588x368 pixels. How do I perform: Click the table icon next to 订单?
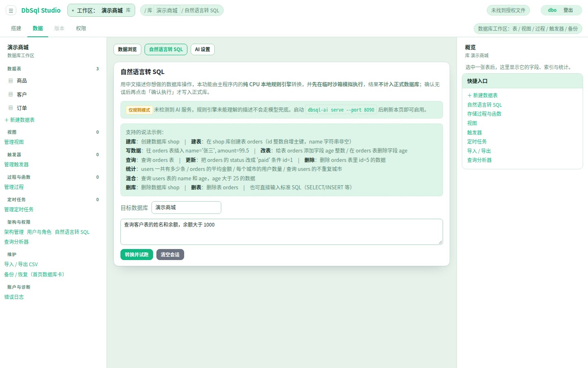pos(11,108)
